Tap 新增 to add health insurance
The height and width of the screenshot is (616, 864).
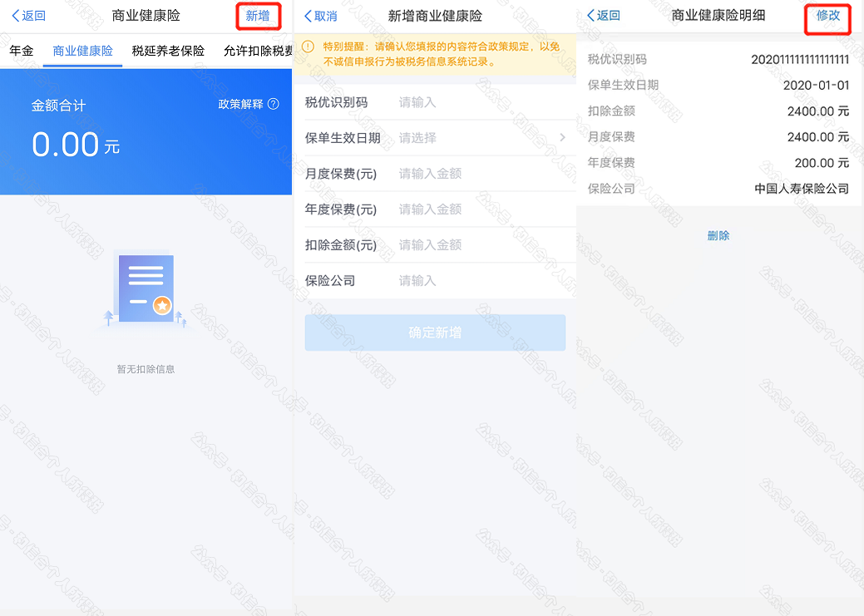(x=258, y=16)
